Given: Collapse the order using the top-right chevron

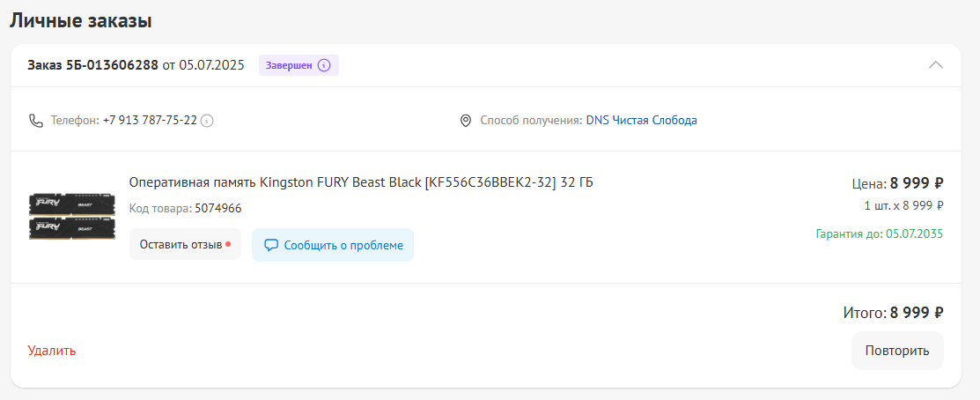Looking at the screenshot, I should (936, 65).
